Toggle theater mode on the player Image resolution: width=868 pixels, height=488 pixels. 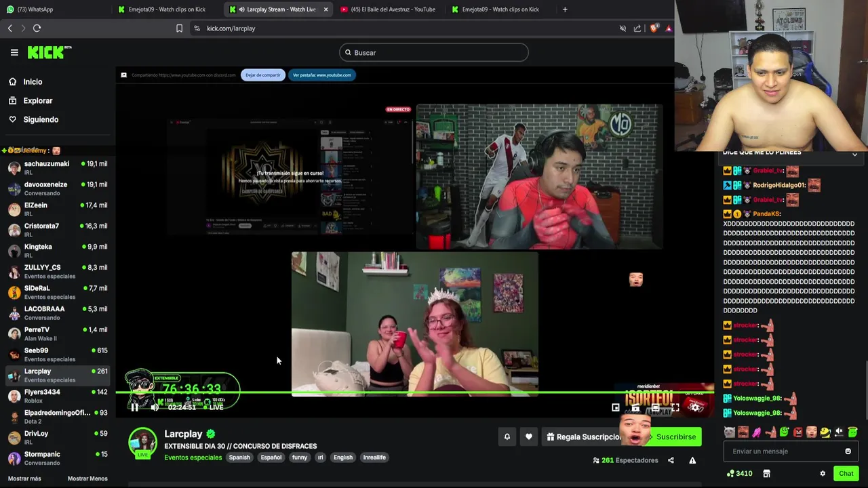tap(655, 407)
